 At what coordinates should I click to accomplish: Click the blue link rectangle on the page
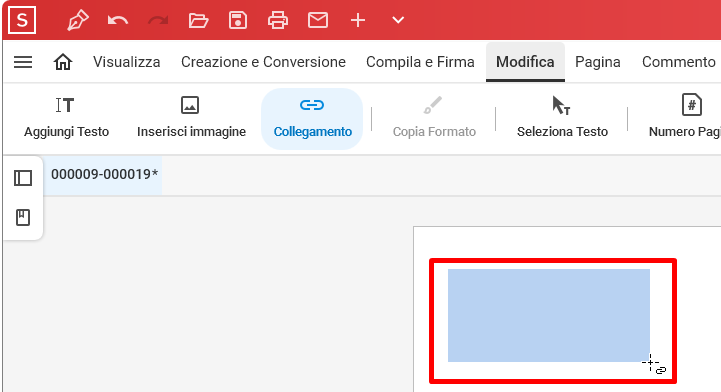click(549, 315)
